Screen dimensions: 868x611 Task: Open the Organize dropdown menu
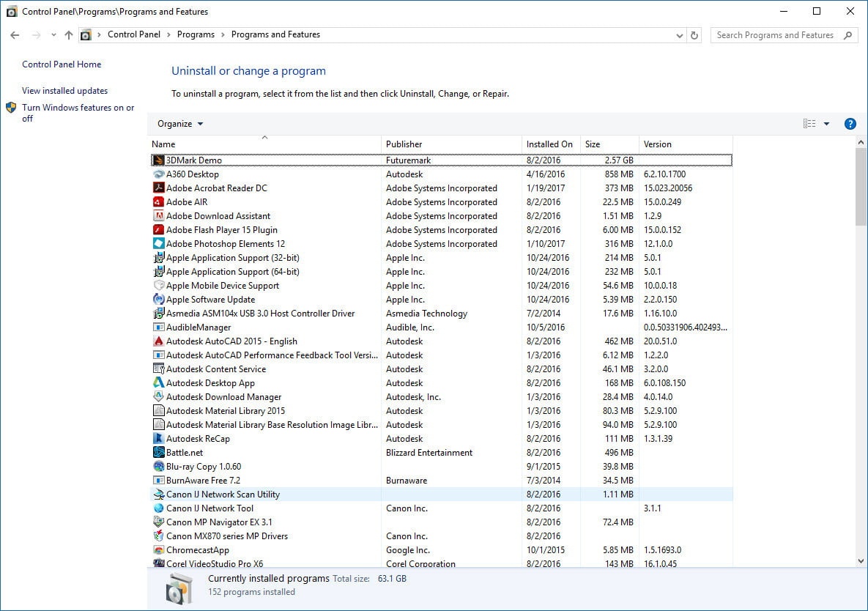click(180, 124)
